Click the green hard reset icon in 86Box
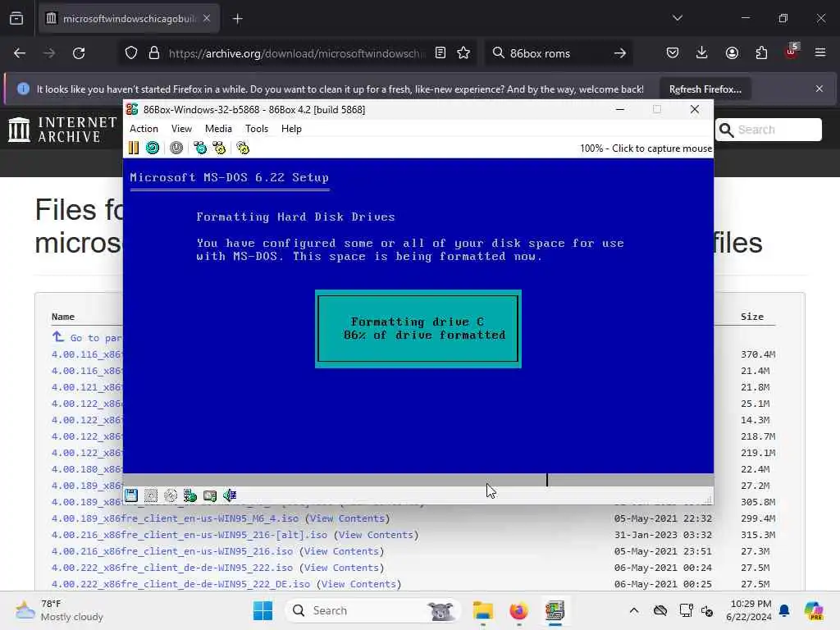Screen dimensions: 840x630 pos(153,148)
